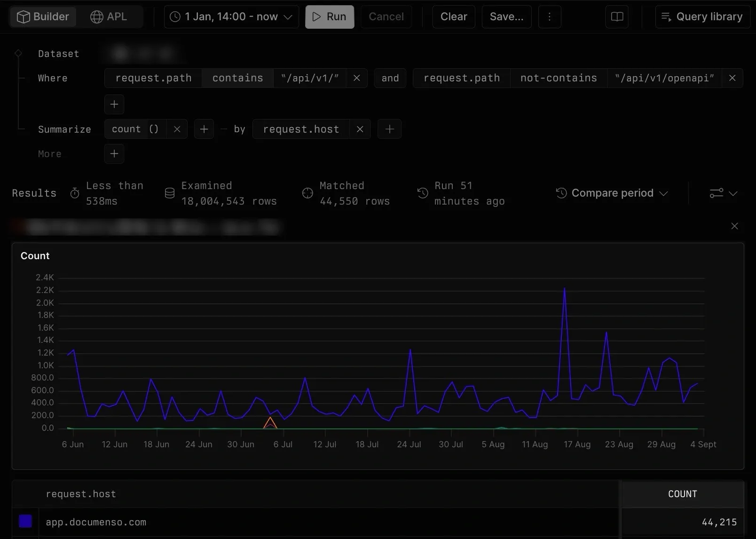Edit the "/api/v1/openapi" filter value
This screenshot has width=756, height=539.
[x=664, y=78]
